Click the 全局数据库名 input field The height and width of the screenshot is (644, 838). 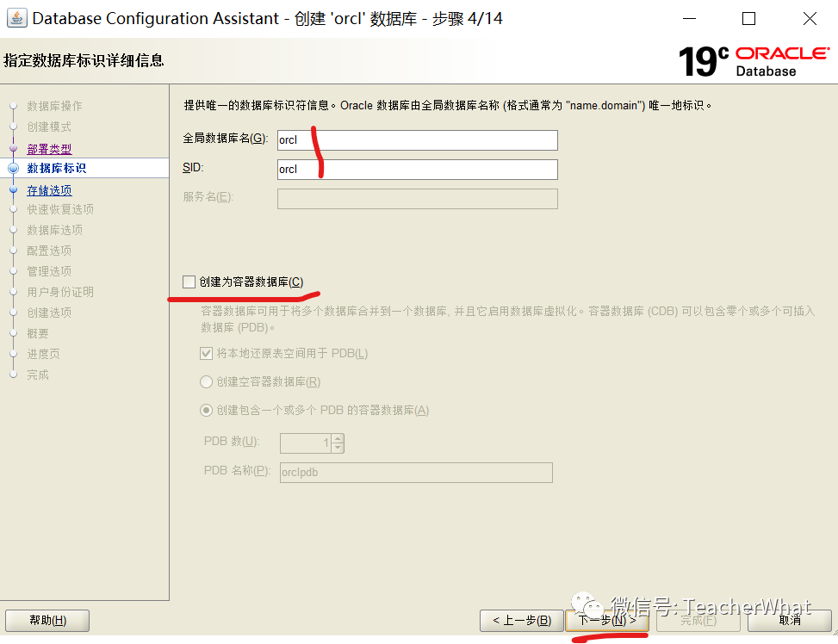coord(418,140)
